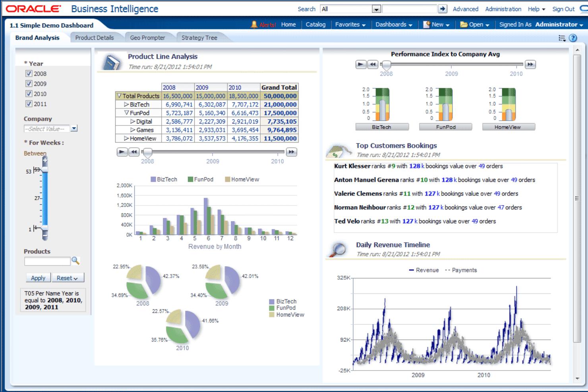This screenshot has height=392, width=588.
Task: Play the Performance Index year animation
Action: click(x=361, y=64)
